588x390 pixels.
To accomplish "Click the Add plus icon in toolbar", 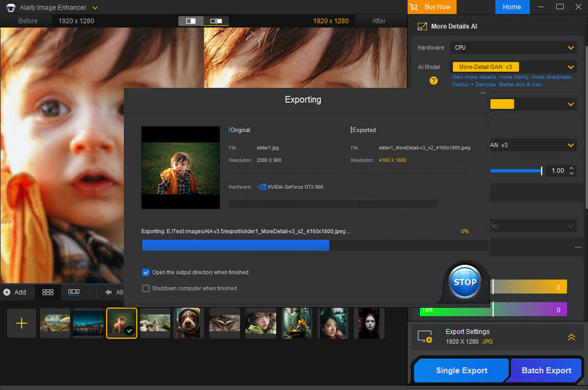I will tap(7, 292).
